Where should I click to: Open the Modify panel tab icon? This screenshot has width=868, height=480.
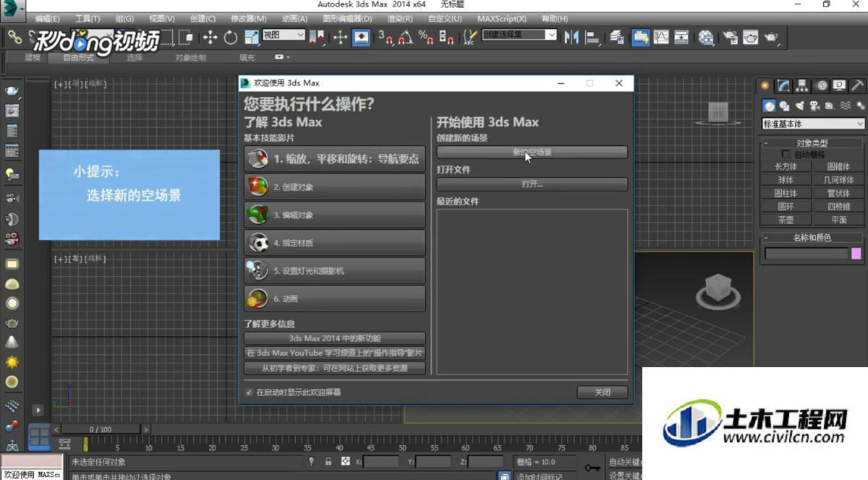point(784,85)
